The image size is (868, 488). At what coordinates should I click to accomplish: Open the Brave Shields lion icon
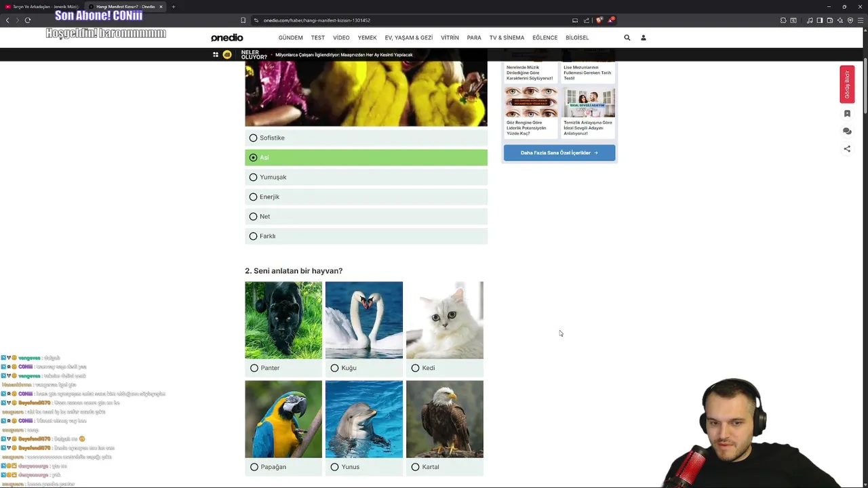(x=599, y=20)
